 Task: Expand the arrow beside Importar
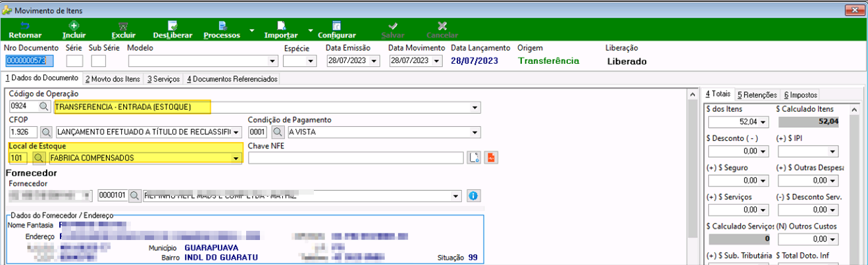(310, 30)
